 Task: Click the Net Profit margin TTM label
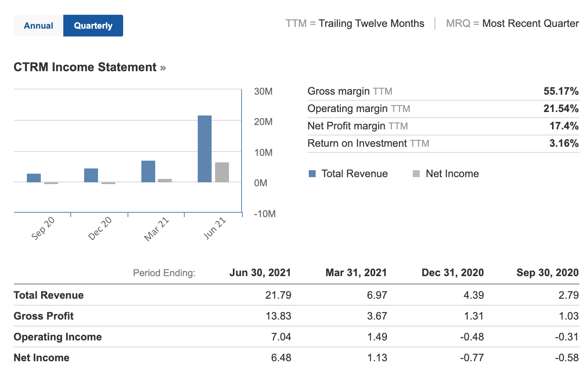coord(358,126)
